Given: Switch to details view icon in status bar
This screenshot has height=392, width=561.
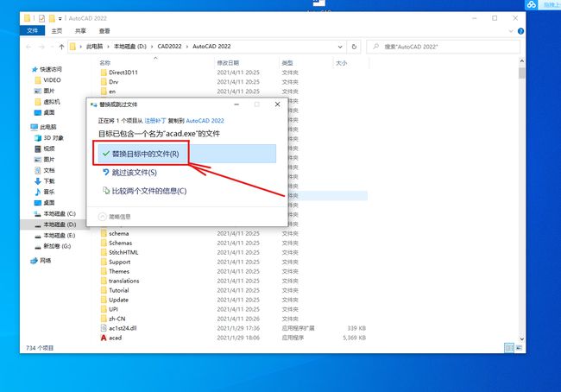Looking at the screenshot, I should pos(508,348).
